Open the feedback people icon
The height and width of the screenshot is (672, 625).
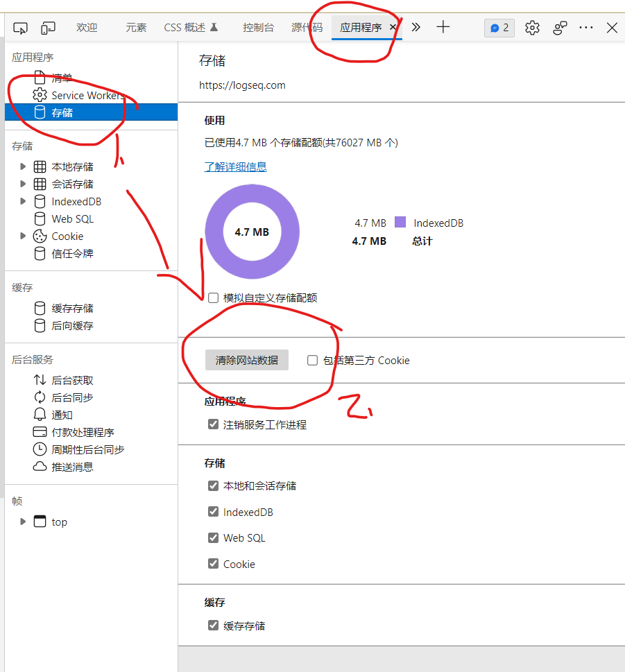[x=559, y=28]
